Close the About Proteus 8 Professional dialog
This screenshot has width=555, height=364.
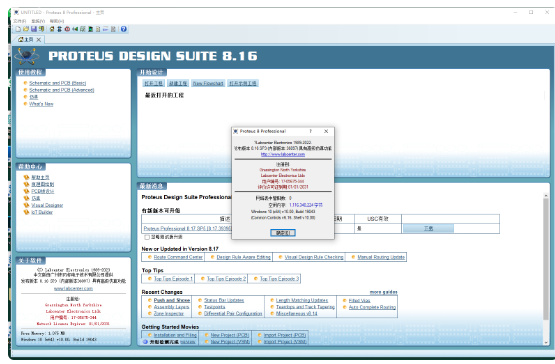326,131
